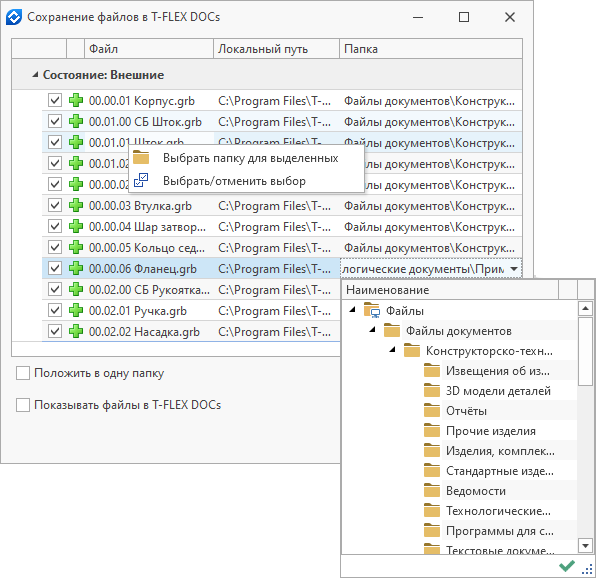Choose Выбрать папку для выделенных menu item
608x578 pixels.
click(x=250, y=158)
